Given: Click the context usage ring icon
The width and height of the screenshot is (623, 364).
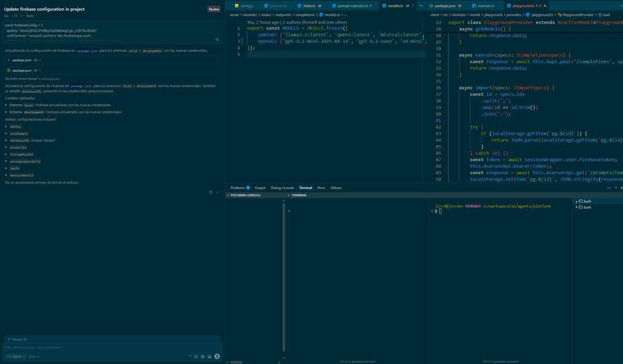Looking at the screenshot, I should click(x=189, y=357).
